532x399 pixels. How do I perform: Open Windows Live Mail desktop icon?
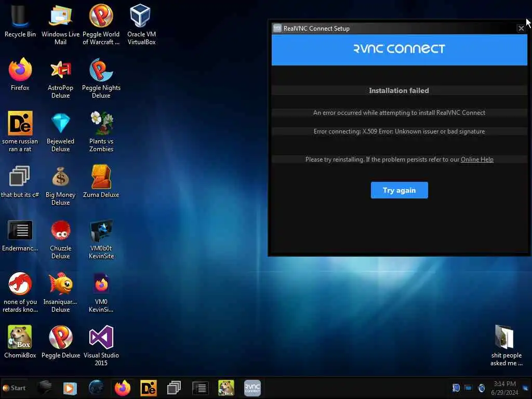60,24
